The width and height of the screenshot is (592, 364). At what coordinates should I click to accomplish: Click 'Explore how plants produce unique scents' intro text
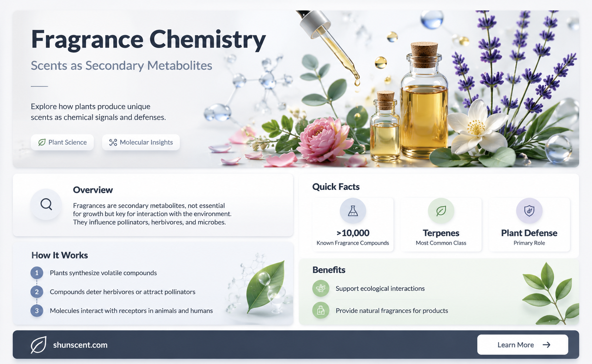pos(98,112)
